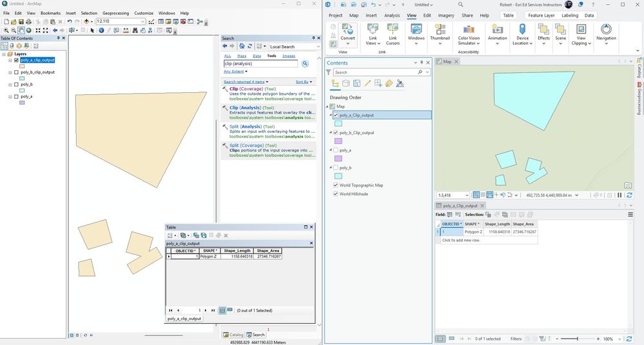Open ArcGIS Pro Analysis ribbon tab
This screenshot has height=345, width=644.
[x=392, y=15]
